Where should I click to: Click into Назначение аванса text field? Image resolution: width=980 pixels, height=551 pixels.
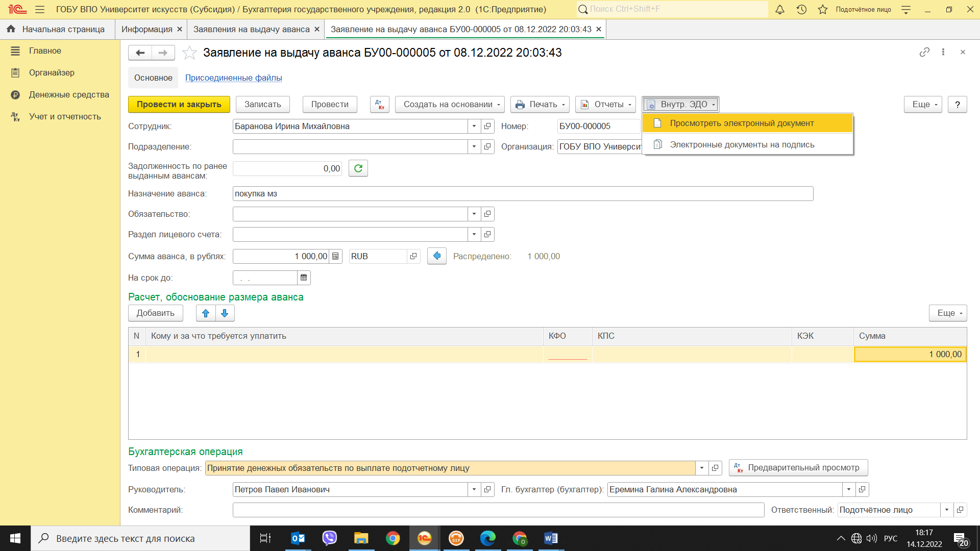click(x=522, y=193)
